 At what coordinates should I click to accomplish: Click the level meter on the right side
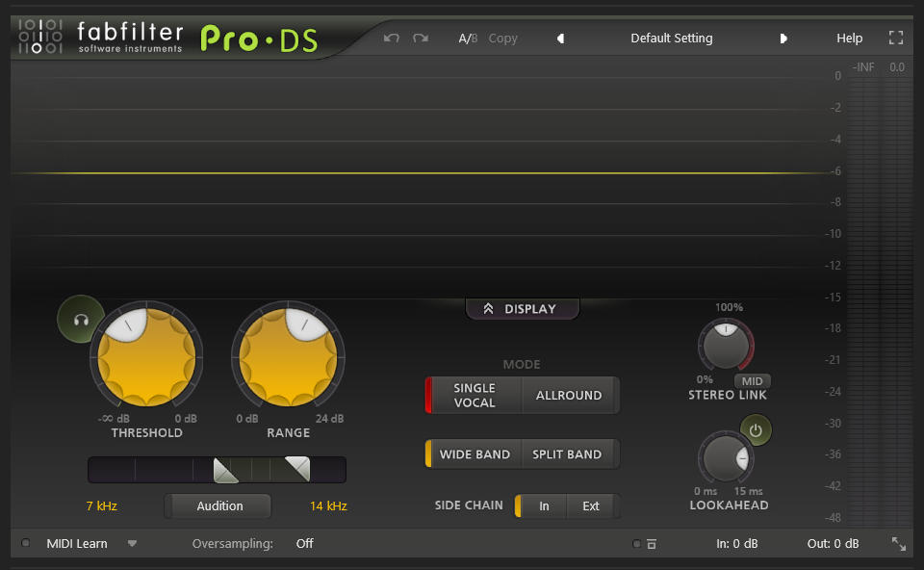click(879, 300)
